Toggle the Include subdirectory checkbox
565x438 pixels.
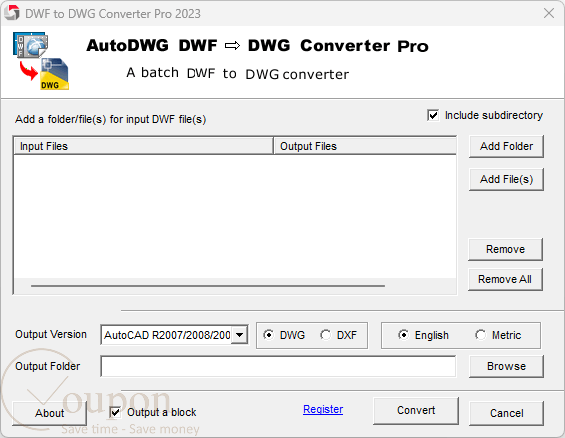point(433,115)
